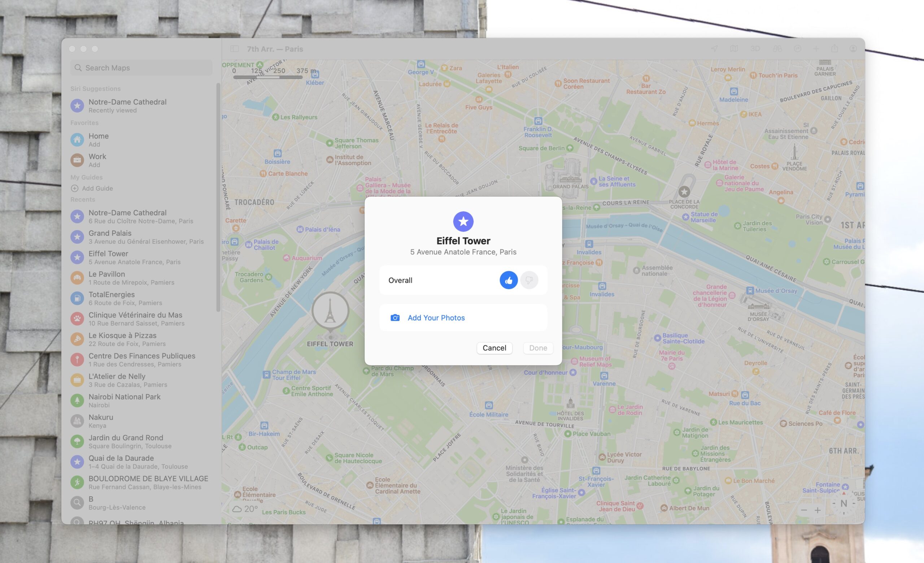Screen dimensions: 924x563
Task: Focus the Search Maps field
Action: (141, 68)
